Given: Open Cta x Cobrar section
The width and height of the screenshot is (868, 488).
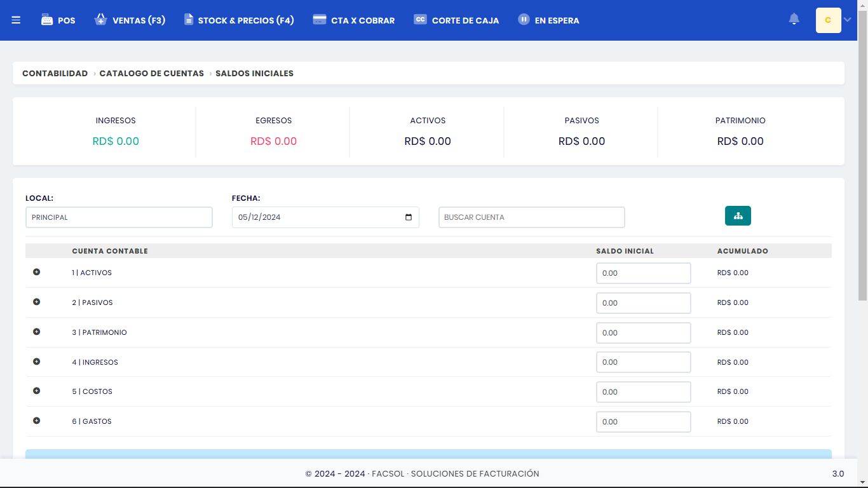Looking at the screenshot, I should click(x=354, y=20).
